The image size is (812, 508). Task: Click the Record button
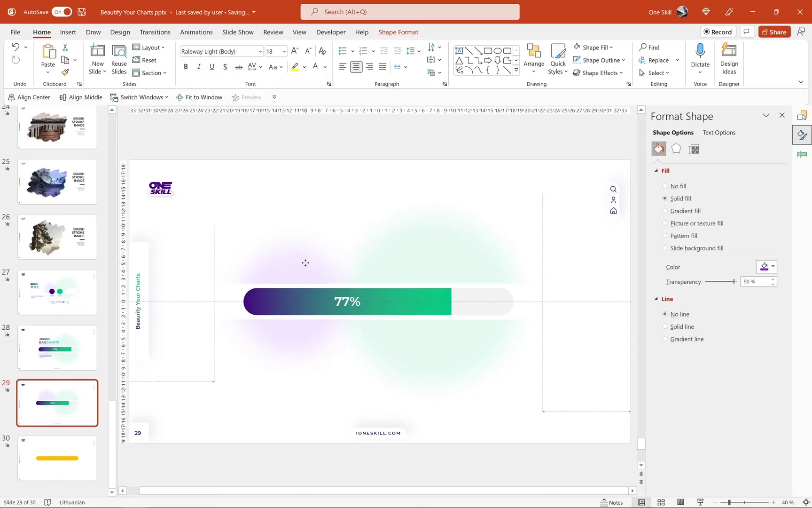point(718,32)
